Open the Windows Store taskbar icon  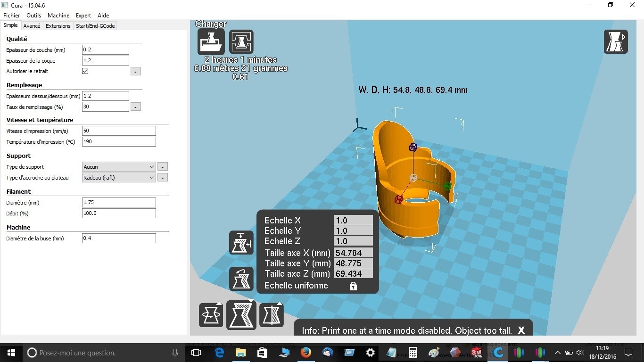coord(263,353)
